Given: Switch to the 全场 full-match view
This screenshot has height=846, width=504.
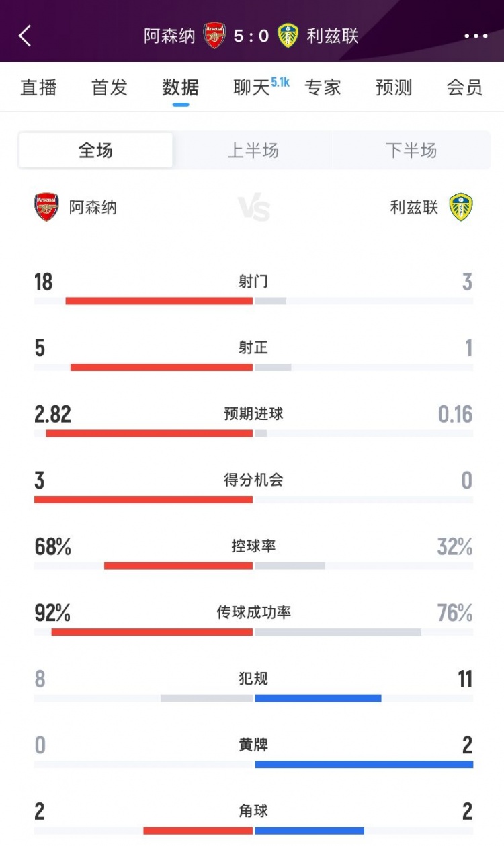Looking at the screenshot, I should (x=95, y=151).
